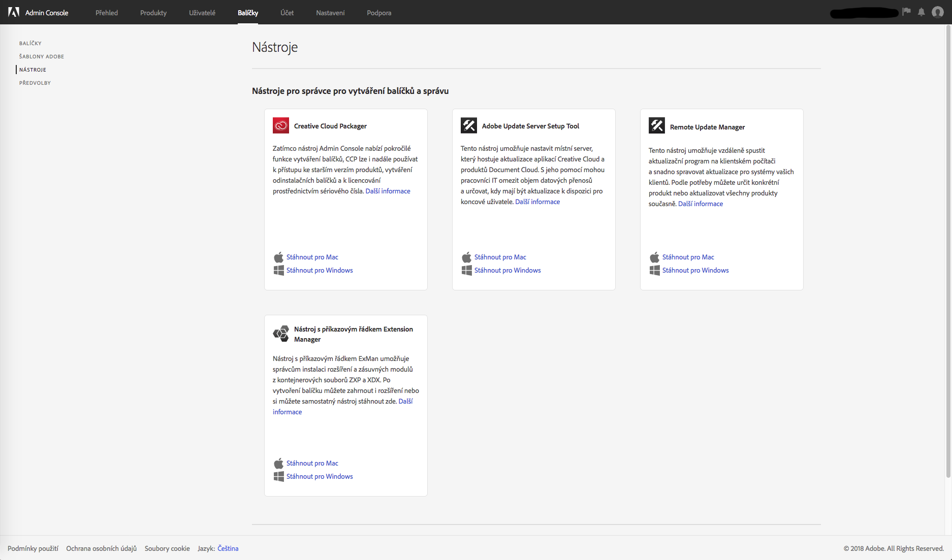
Task: Click the Remote Update Manager card title
Action: (707, 127)
